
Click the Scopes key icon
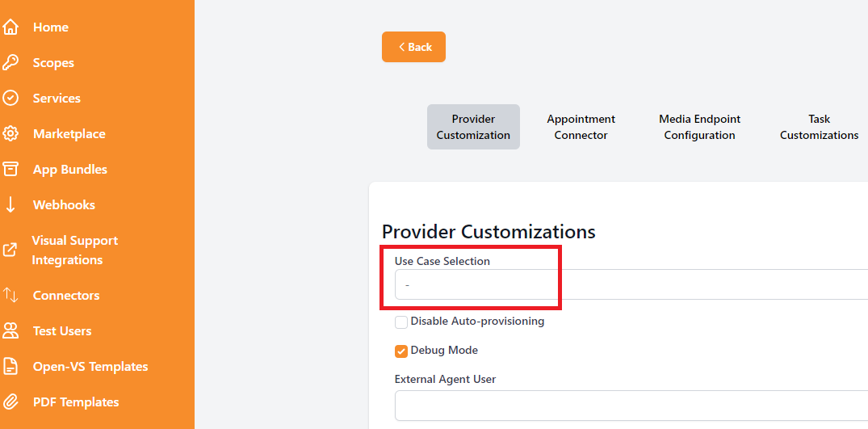coord(10,62)
